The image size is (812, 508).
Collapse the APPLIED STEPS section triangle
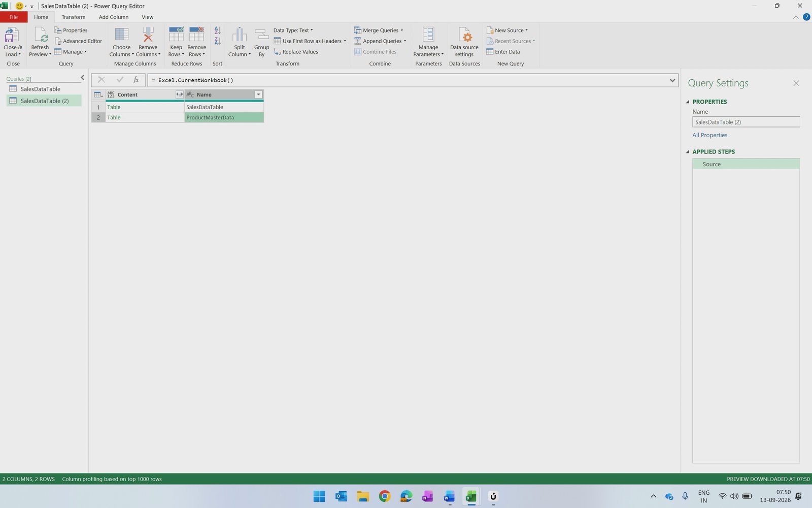click(688, 151)
